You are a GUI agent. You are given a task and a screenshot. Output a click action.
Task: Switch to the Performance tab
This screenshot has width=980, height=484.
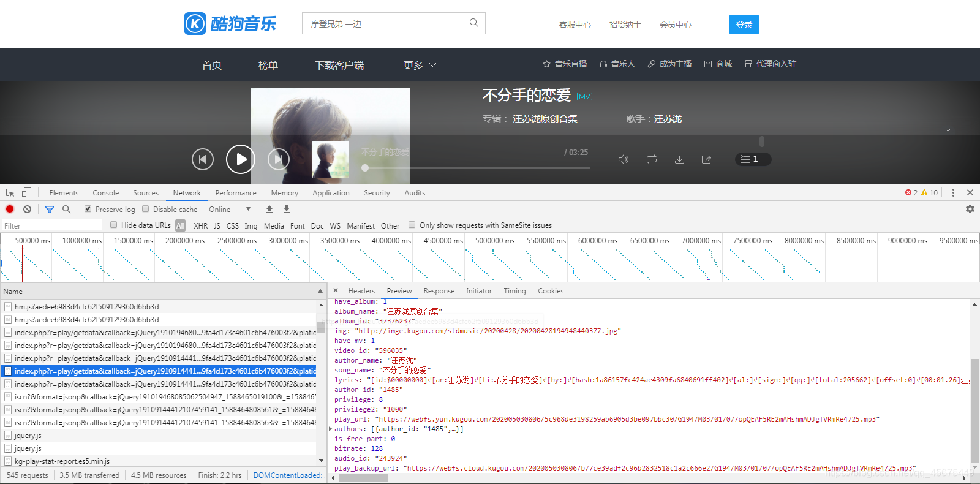(x=236, y=192)
